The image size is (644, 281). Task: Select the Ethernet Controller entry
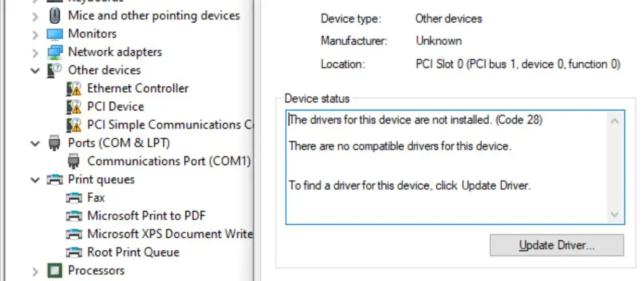pos(138,89)
